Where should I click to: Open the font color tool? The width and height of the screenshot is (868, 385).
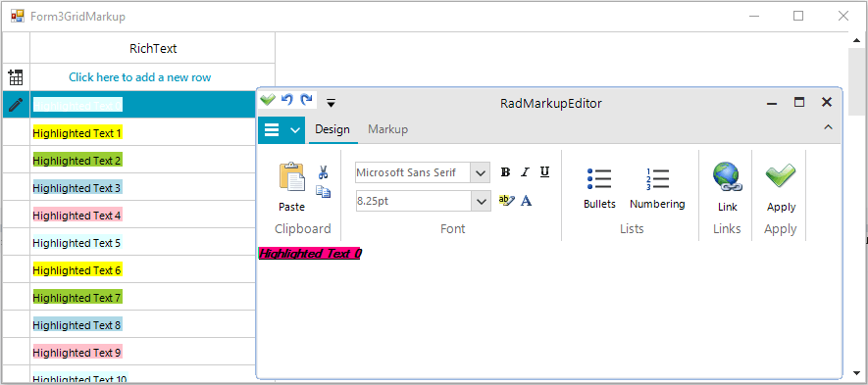point(527,200)
